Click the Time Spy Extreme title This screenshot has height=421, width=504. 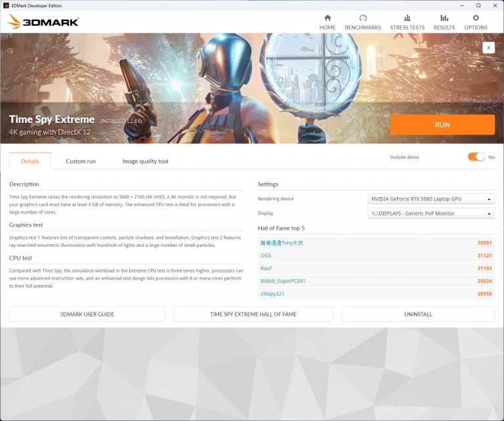coord(52,120)
